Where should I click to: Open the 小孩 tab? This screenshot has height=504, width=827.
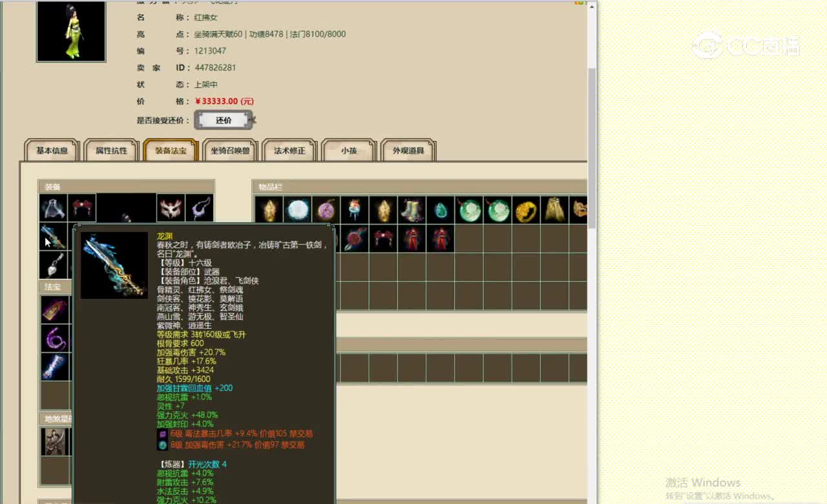349,151
